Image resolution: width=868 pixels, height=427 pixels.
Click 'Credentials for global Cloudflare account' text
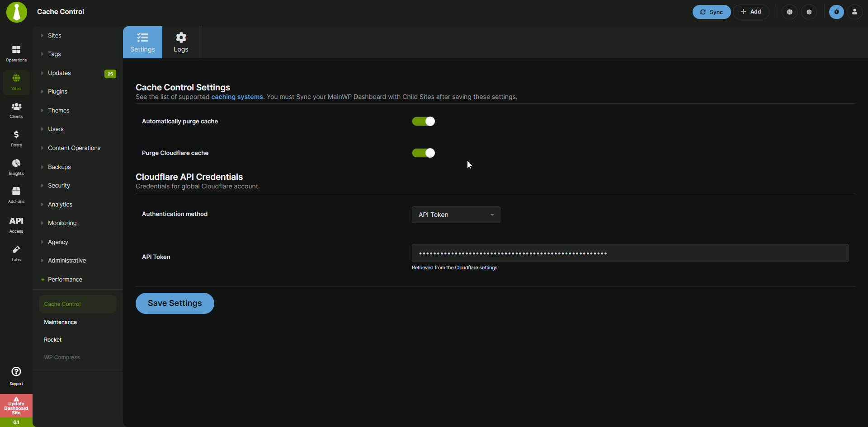[x=198, y=186]
